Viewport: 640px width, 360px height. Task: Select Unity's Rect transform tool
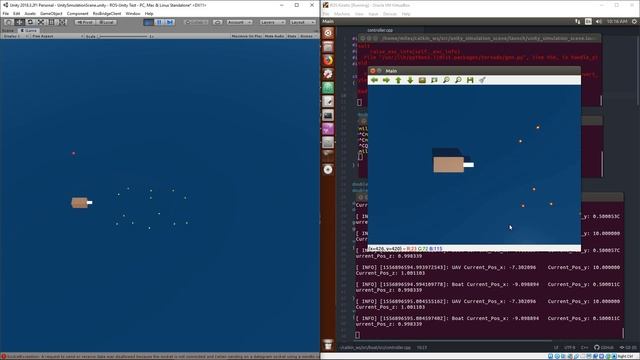(51, 22)
